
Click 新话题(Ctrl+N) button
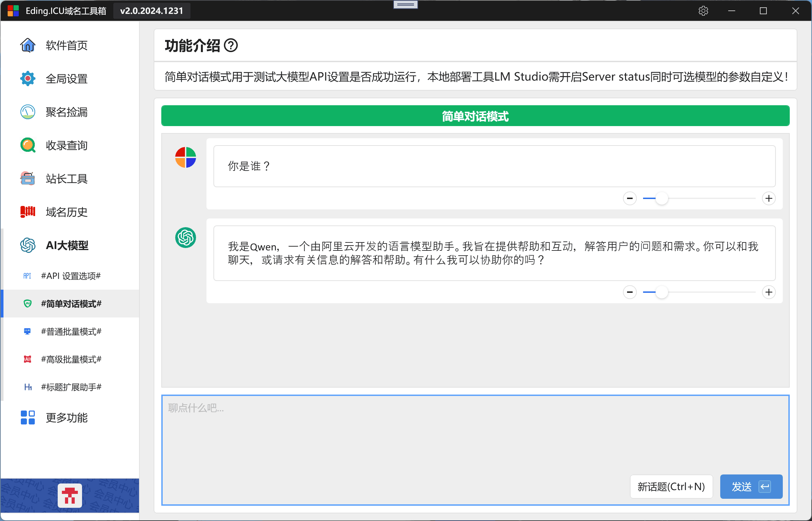click(x=671, y=487)
